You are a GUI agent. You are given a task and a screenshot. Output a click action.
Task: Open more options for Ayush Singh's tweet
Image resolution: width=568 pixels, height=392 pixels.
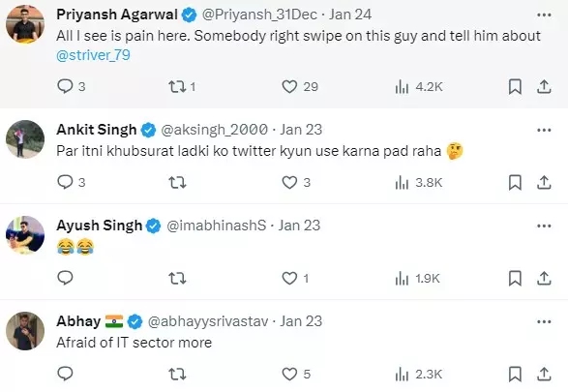click(x=544, y=226)
